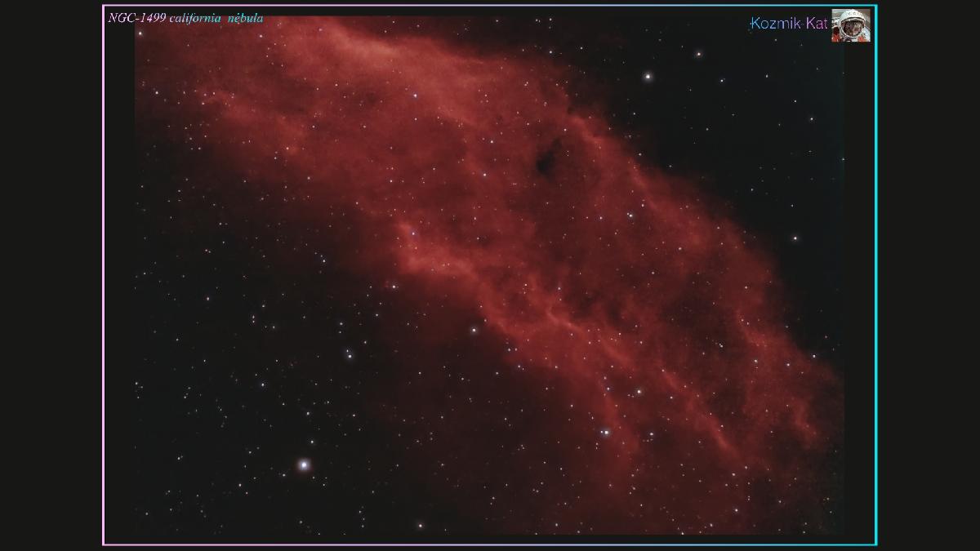The image size is (980, 551).
Task: Click the brightest star at lower left
Action: pos(304,464)
